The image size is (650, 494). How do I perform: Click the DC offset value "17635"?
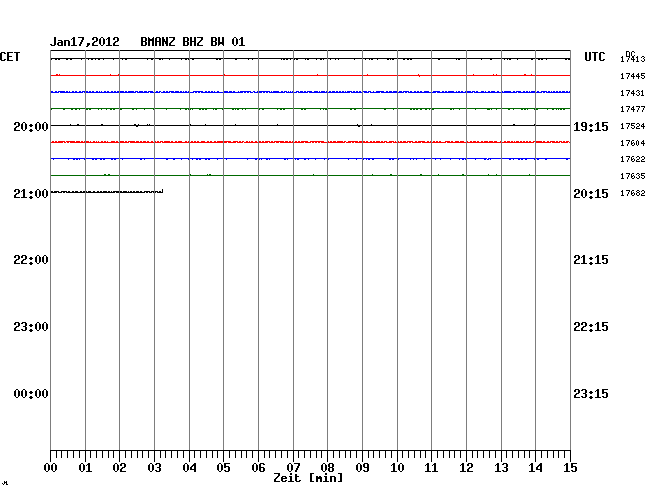click(x=633, y=177)
